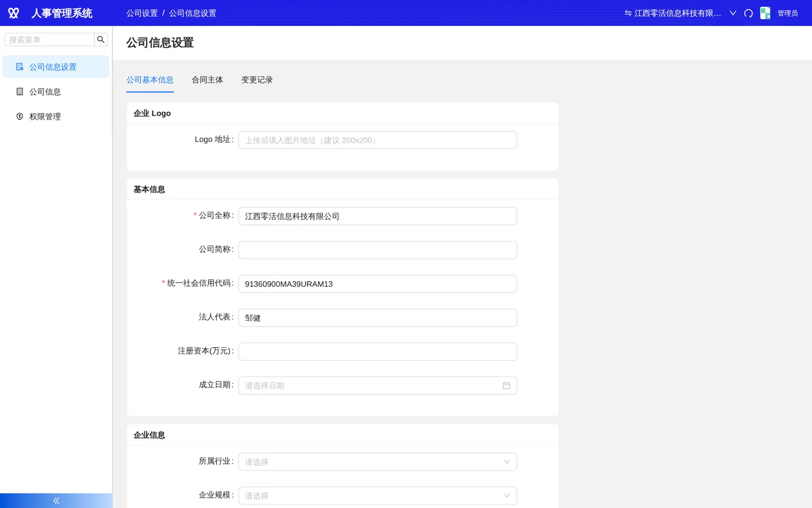Click the 公司信息 building icon
This screenshot has width=812, height=508.
(x=20, y=91)
